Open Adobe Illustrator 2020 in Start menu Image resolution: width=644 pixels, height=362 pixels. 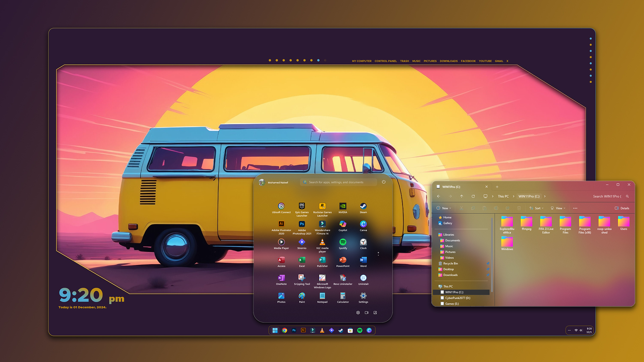(x=281, y=228)
